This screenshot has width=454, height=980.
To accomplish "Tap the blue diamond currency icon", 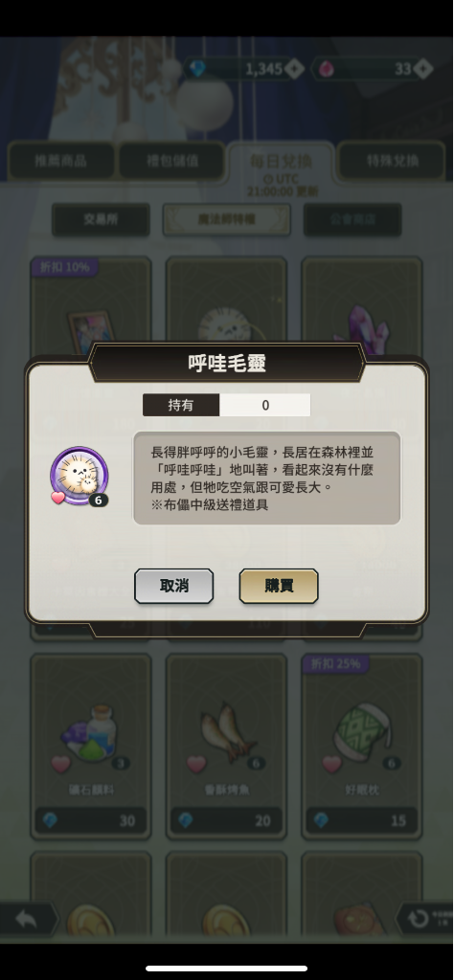I will pyautogui.click(x=197, y=69).
